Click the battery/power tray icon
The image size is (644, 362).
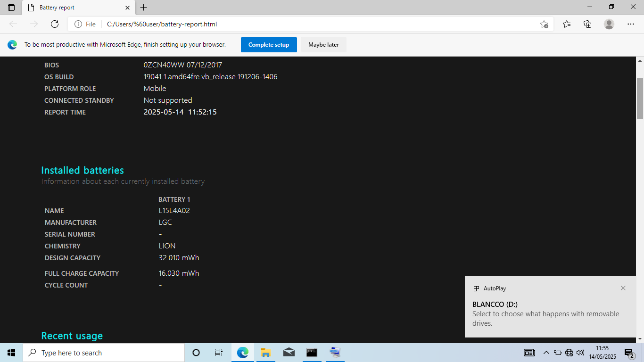[557, 353]
